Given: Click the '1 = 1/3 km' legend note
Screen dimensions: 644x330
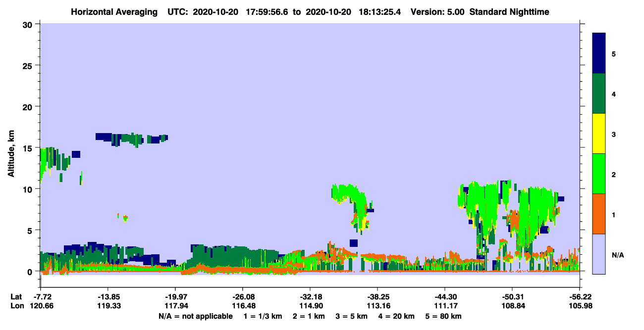Looking at the screenshot, I should tap(264, 316).
